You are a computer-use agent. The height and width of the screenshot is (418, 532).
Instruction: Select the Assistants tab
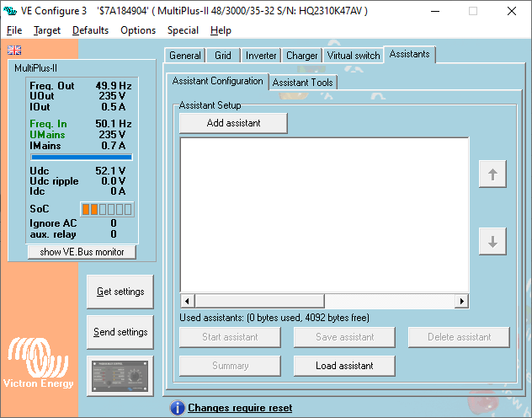click(x=409, y=54)
